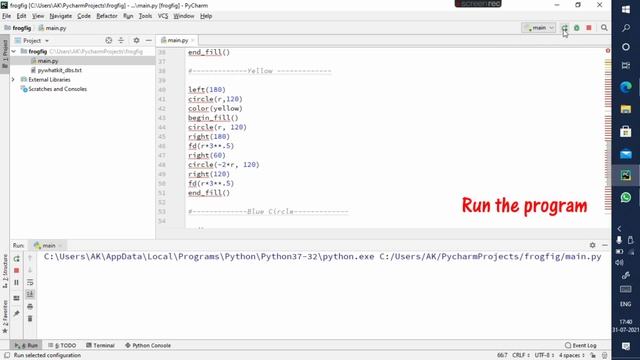
Task: Click the 66:7 cursor position indicator
Action: tap(502, 355)
